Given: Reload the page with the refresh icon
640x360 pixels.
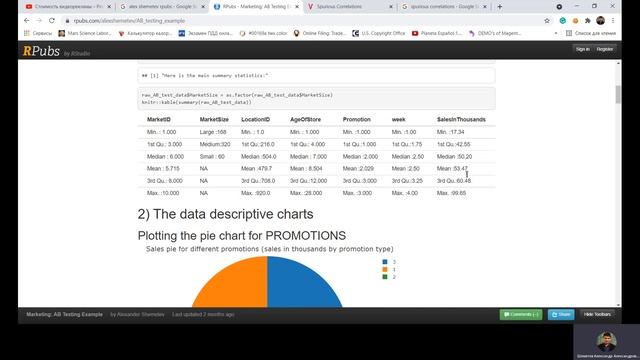Looking at the screenshot, I should tap(52, 20).
